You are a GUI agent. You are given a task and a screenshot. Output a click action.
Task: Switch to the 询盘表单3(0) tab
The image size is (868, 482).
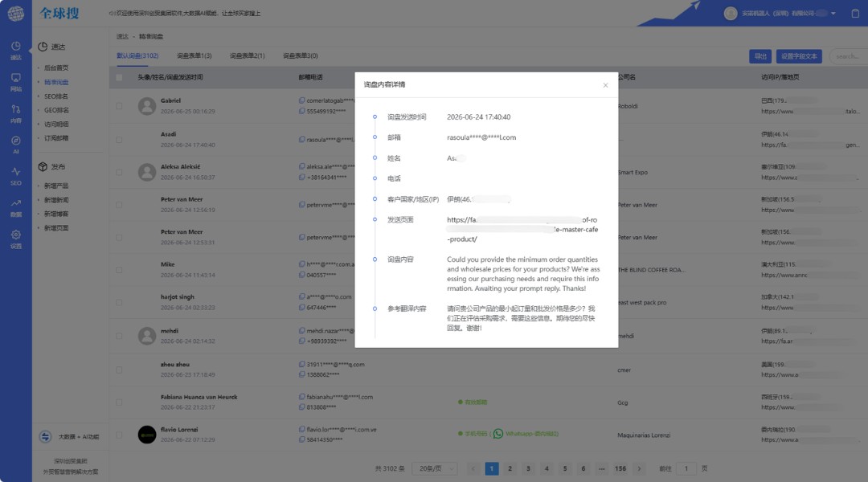(300, 56)
